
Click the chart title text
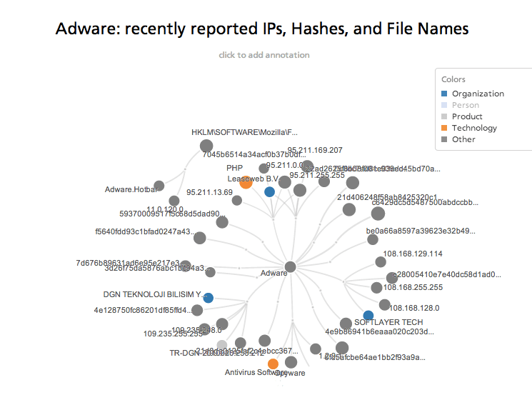pyautogui.click(x=262, y=29)
